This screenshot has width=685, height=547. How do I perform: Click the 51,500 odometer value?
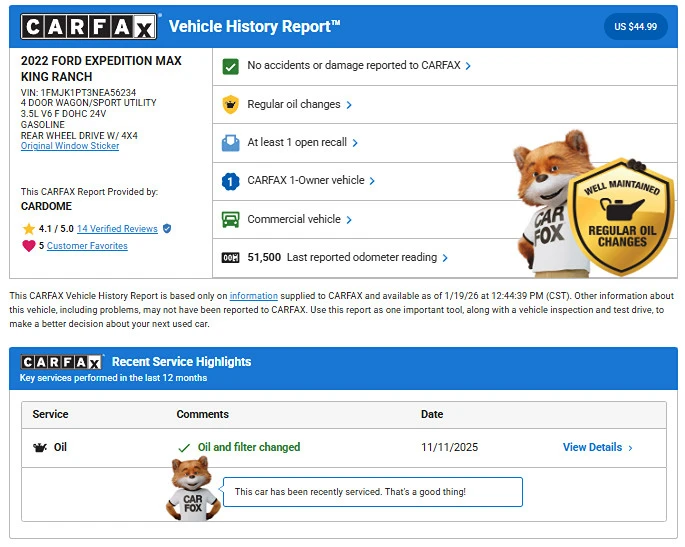click(x=264, y=257)
